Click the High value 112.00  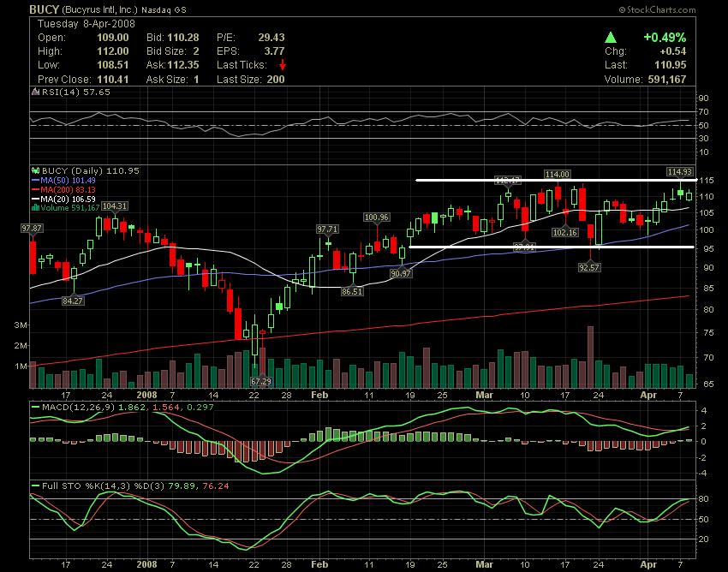tap(113, 51)
